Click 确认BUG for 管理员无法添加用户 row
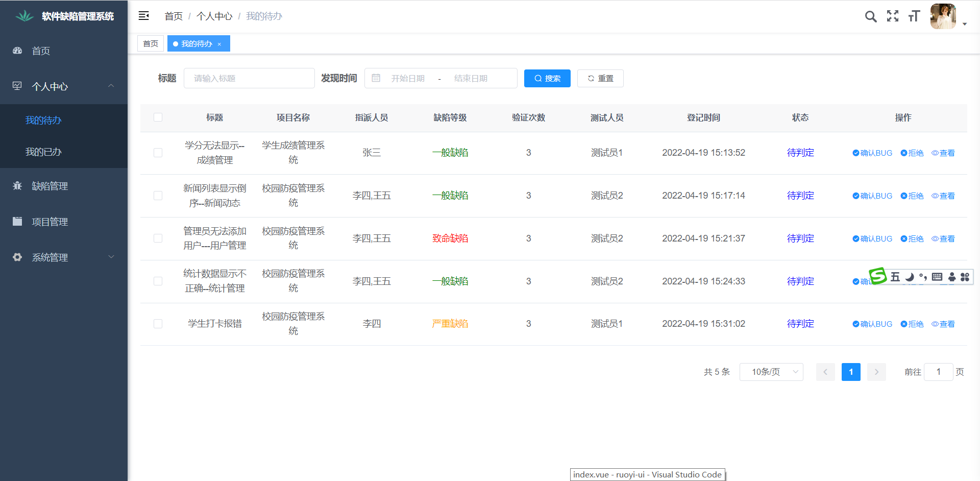 click(872, 238)
